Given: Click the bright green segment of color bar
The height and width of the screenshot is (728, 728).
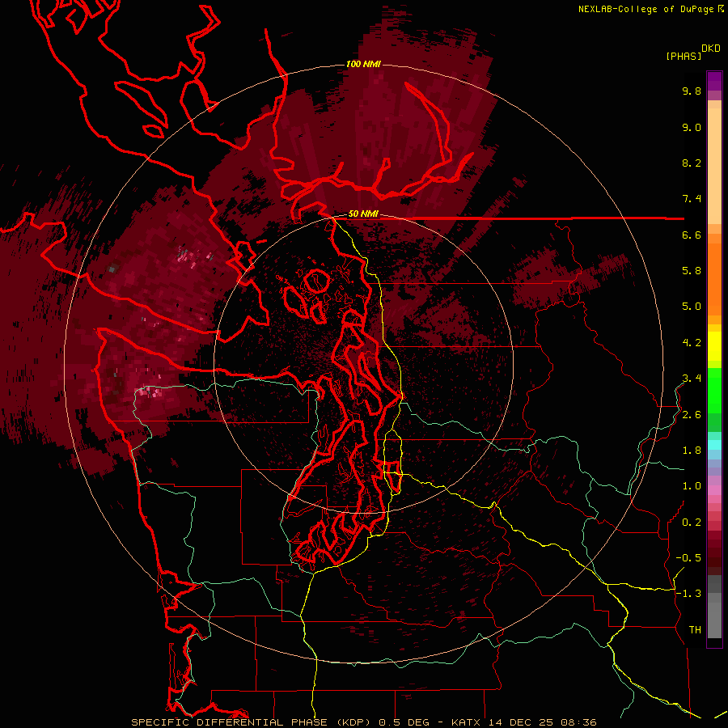Looking at the screenshot, I should click(x=714, y=389).
